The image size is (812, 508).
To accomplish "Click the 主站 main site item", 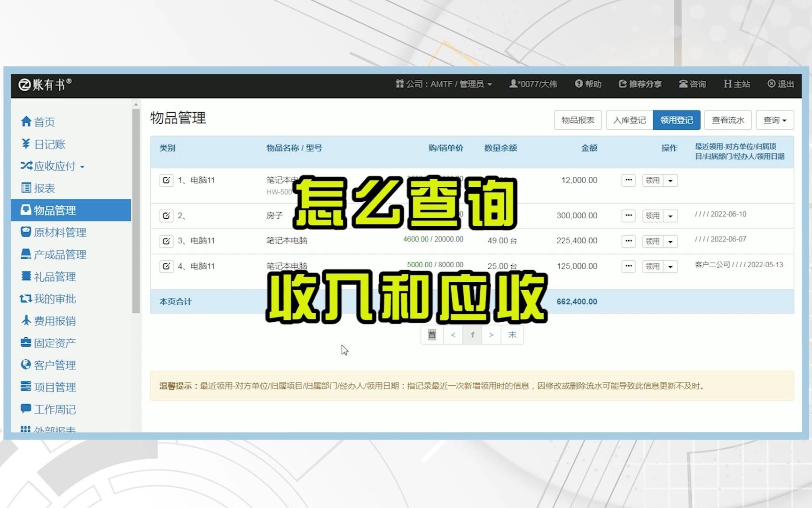I will coord(737,84).
